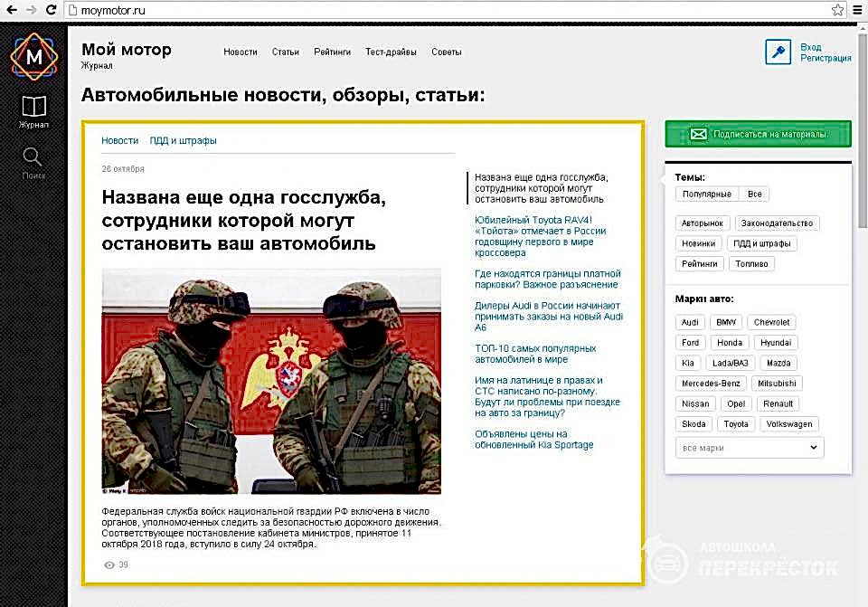Select the ПДД и штрафы topic tag
The height and width of the screenshot is (607, 868).
coord(761,243)
